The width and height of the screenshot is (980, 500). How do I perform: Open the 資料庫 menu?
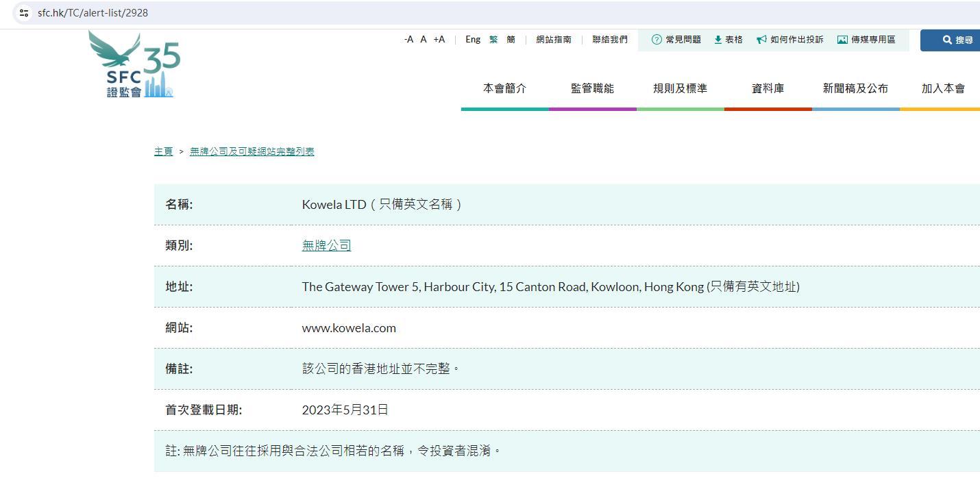(768, 88)
